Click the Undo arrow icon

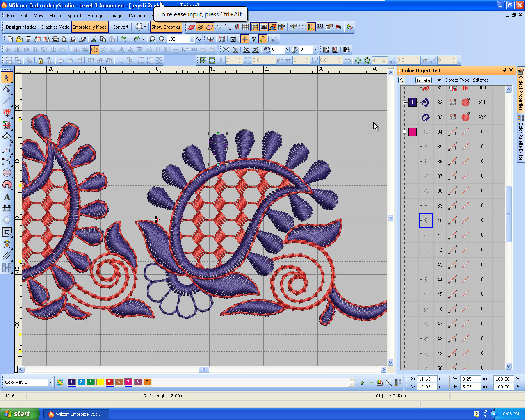tap(123, 39)
